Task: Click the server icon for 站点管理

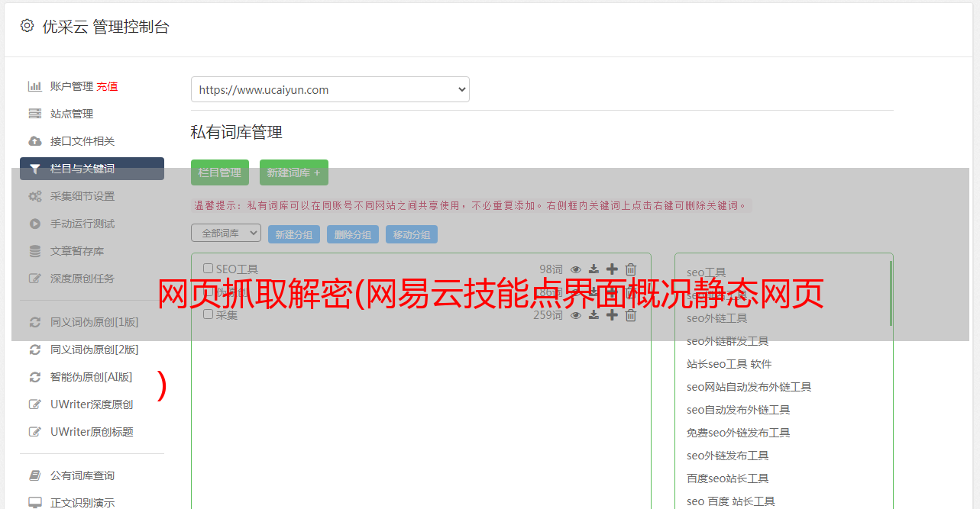Action: coord(34,114)
